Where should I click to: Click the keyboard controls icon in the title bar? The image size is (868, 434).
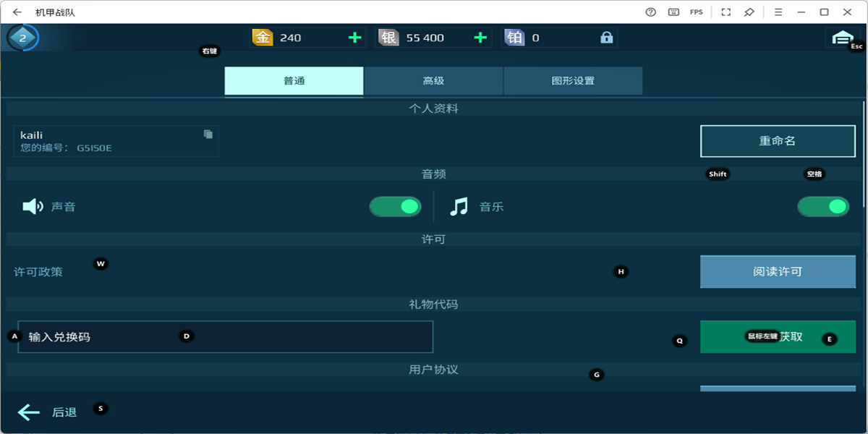pos(673,12)
